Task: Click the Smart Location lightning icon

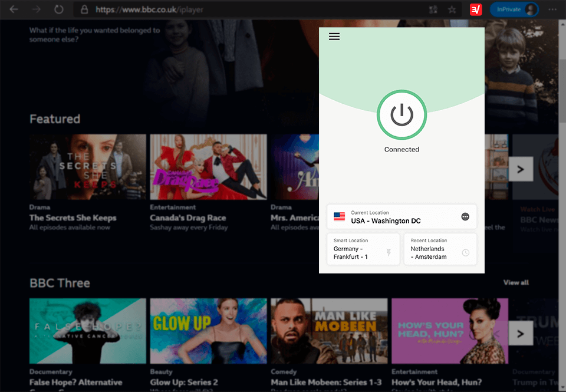Action: click(x=389, y=252)
